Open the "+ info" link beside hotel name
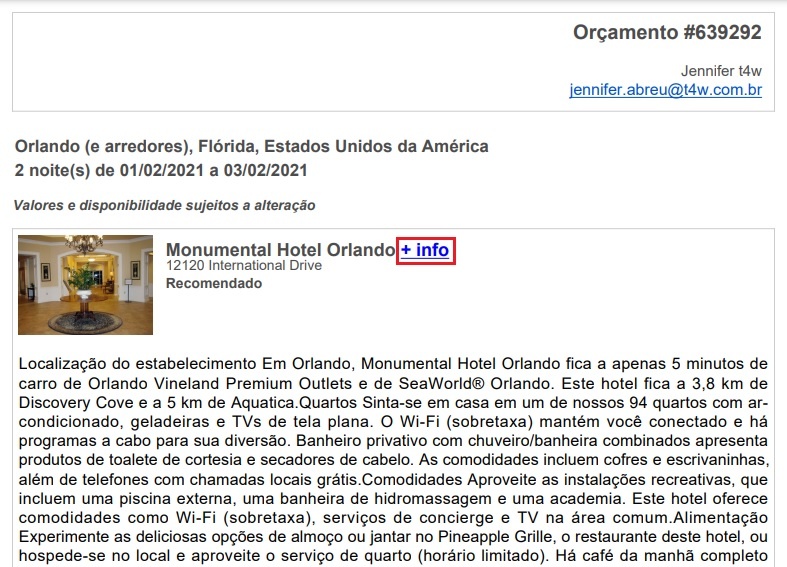 click(425, 250)
